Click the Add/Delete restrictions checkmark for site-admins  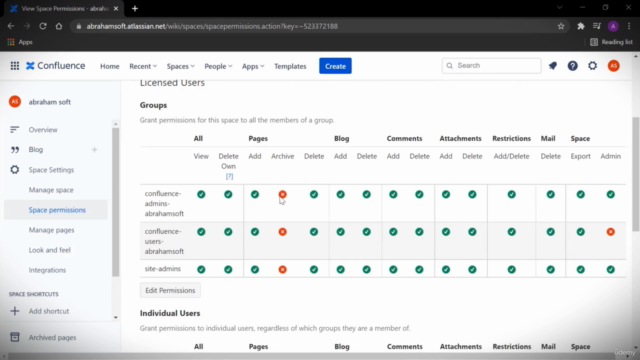(x=511, y=269)
